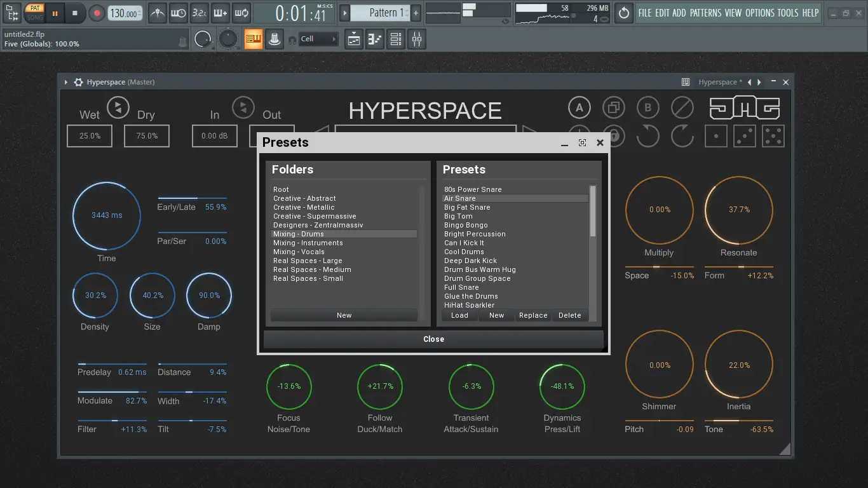
Task: Click the one-dot dice randomize icon
Action: pyautogui.click(x=716, y=136)
